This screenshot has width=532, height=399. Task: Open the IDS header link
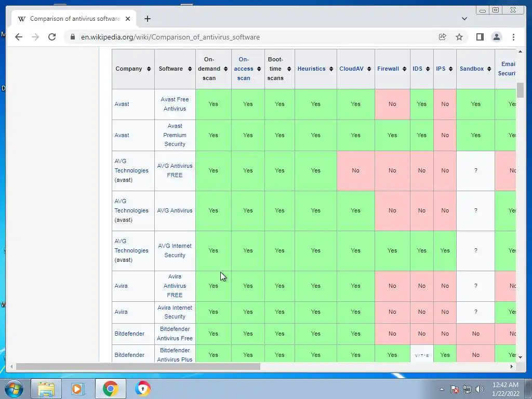(417, 69)
